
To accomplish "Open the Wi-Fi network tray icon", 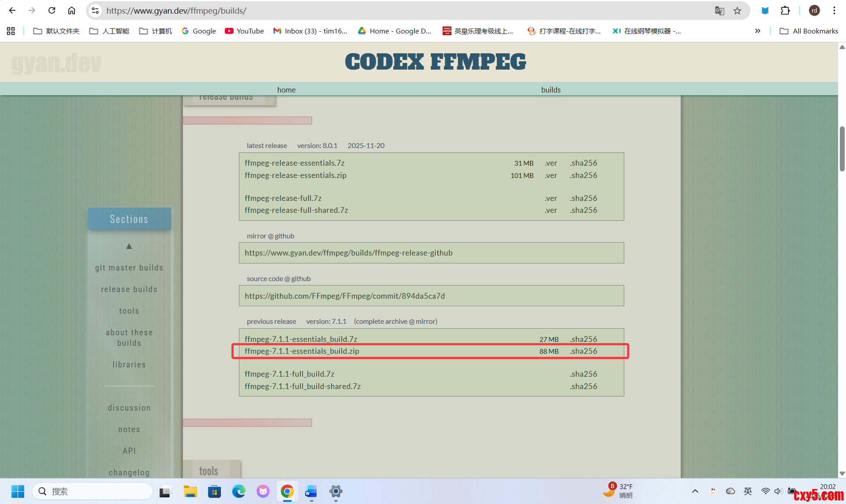I will 766,491.
